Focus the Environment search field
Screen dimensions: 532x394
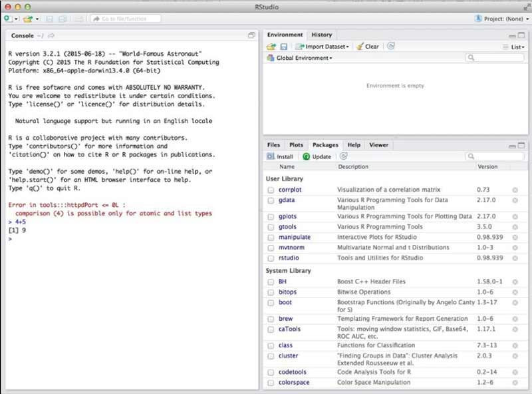click(494, 58)
